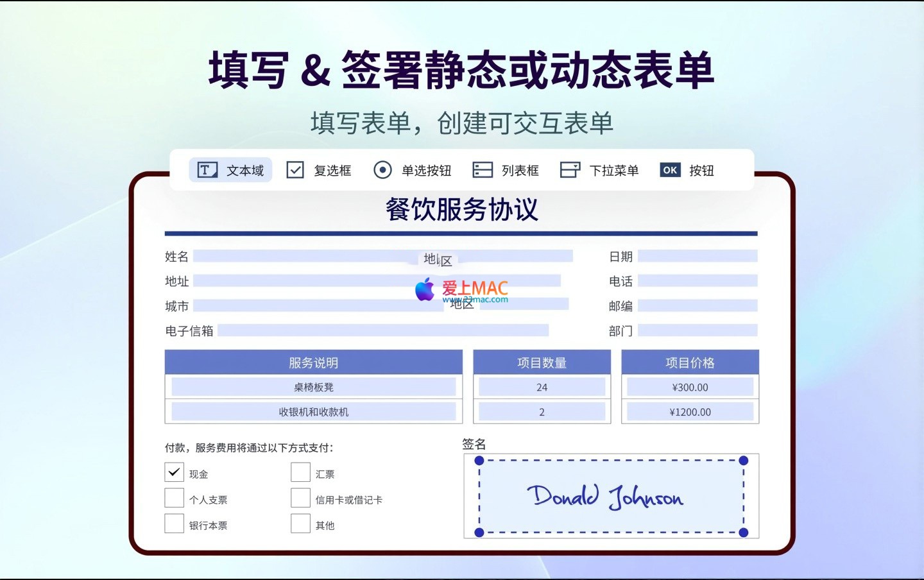This screenshot has width=924, height=580.
Task: Select the 列表框 list box tool icon
Action: point(483,170)
